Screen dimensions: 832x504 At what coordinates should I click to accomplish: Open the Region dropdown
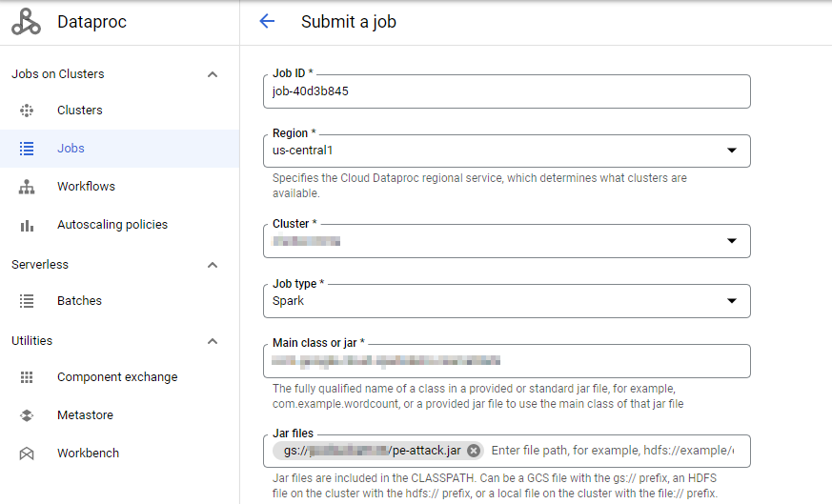coord(731,151)
